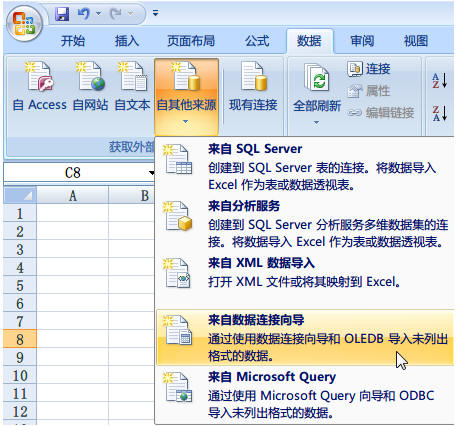Open the Name Box dropdown arrow

152,173
